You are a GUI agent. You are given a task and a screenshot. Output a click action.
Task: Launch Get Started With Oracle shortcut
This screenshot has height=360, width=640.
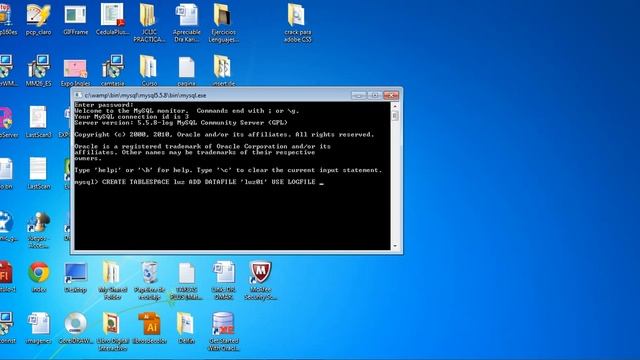223,331
